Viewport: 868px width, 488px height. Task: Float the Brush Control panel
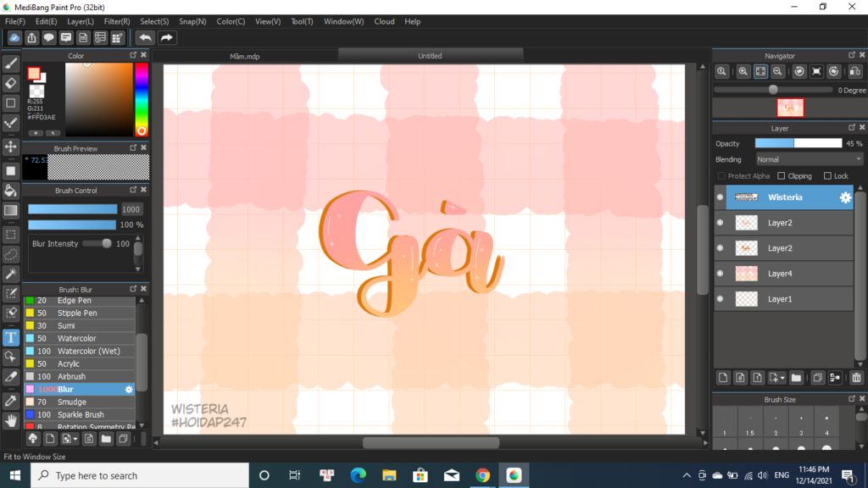coord(133,190)
